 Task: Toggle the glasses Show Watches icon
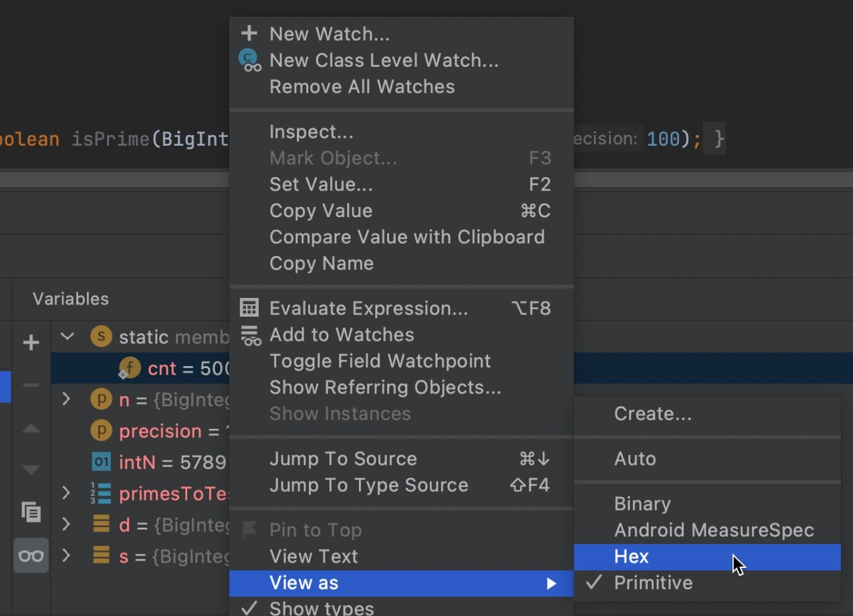pos(31,555)
